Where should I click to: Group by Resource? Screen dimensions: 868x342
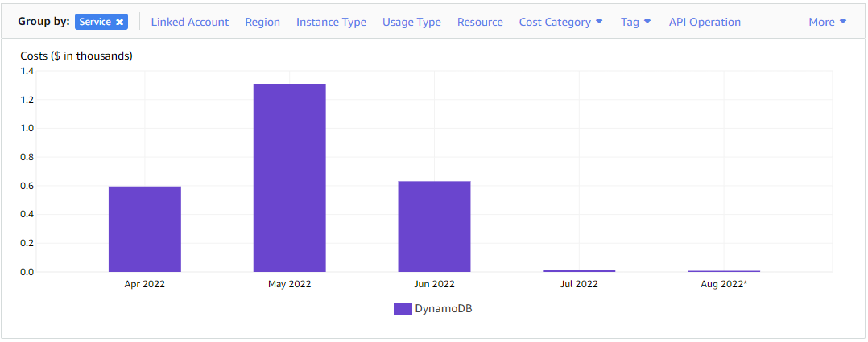pos(480,23)
